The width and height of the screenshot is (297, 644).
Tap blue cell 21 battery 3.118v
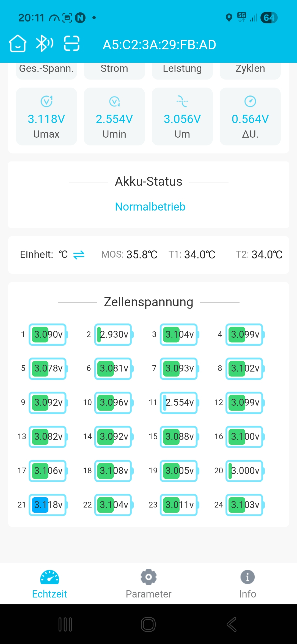[48, 505]
